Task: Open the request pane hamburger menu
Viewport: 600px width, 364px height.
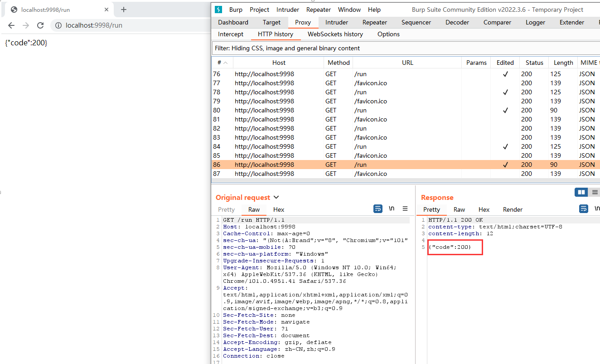Action: tap(405, 209)
